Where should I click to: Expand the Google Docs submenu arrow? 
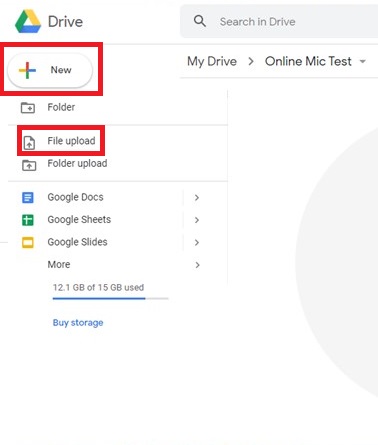(197, 198)
